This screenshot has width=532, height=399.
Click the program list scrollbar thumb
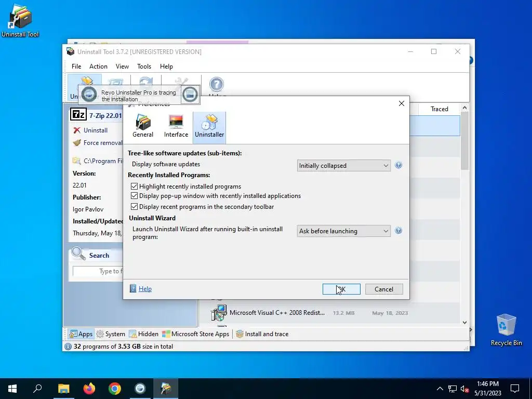click(x=464, y=141)
